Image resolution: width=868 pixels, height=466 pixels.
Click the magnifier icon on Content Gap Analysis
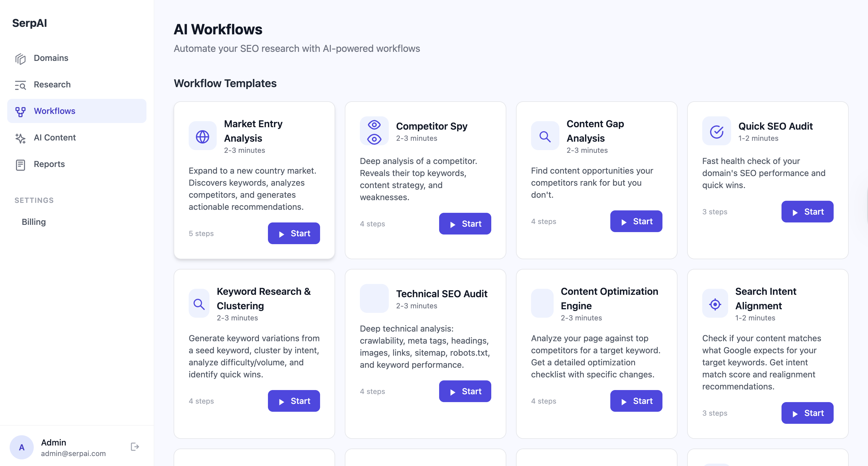pos(545,136)
